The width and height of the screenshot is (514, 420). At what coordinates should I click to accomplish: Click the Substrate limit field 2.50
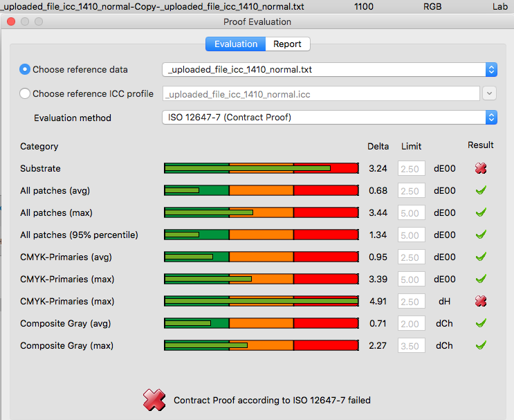pyautogui.click(x=412, y=169)
